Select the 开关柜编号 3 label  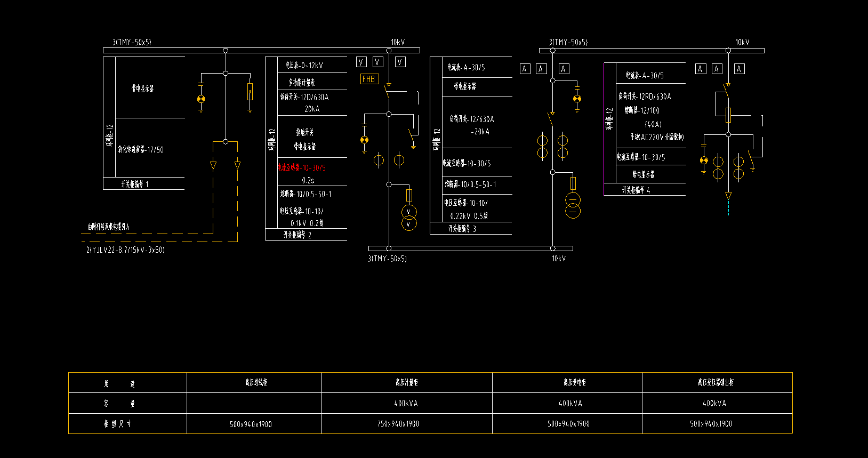[x=462, y=228]
